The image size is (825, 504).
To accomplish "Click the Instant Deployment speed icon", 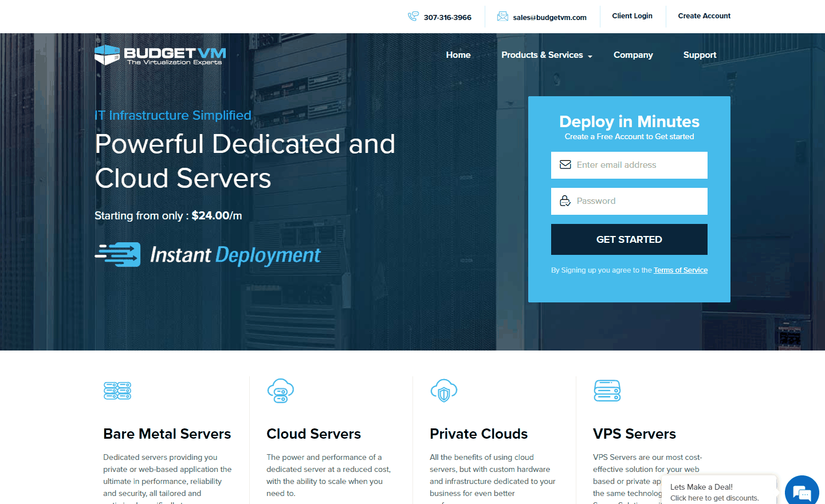I will pos(117,255).
